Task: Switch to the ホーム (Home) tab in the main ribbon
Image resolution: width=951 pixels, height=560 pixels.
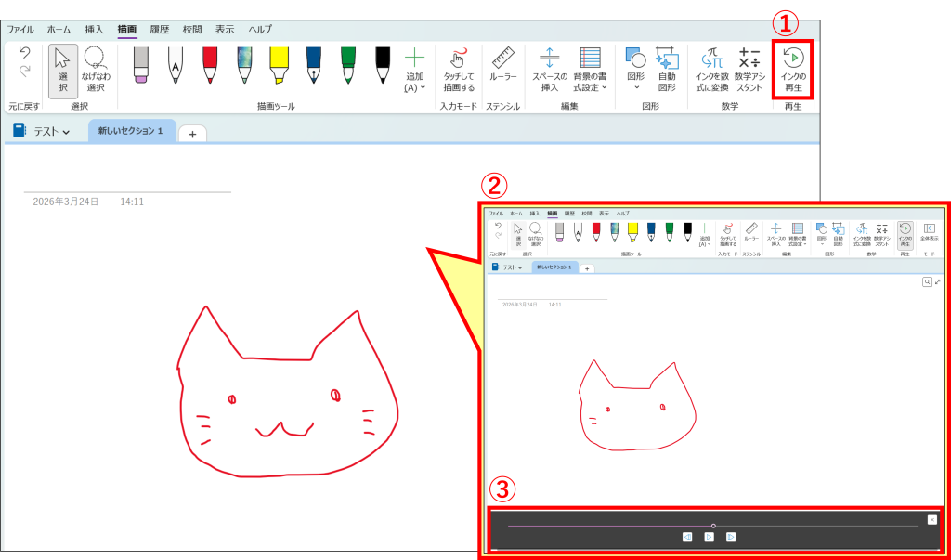Action: 59,30
